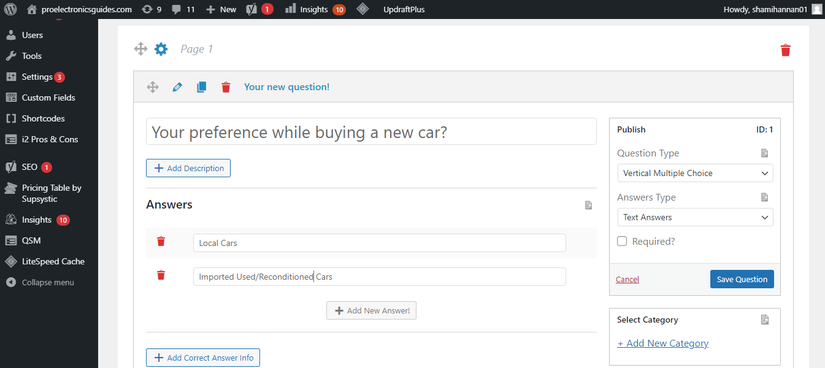Open Pricing Table by Supsystic
The width and height of the screenshot is (825, 368).
pos(52,193)
